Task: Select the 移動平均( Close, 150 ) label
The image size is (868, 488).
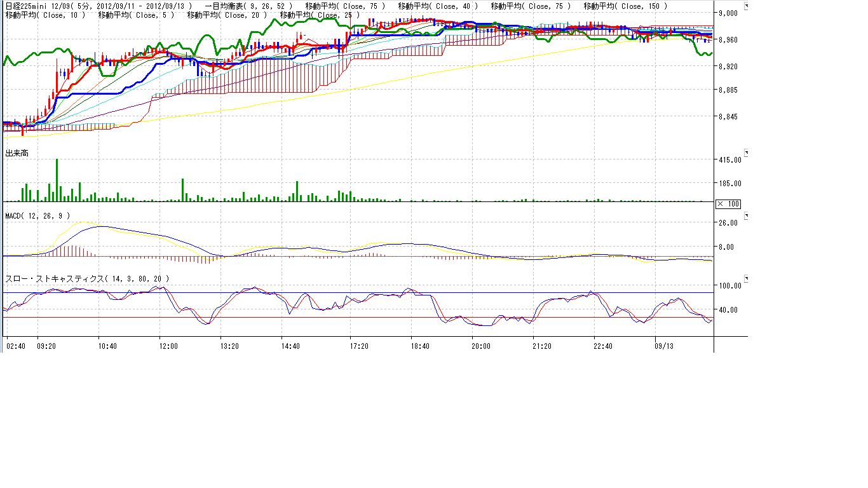Action: click(625, 6)
